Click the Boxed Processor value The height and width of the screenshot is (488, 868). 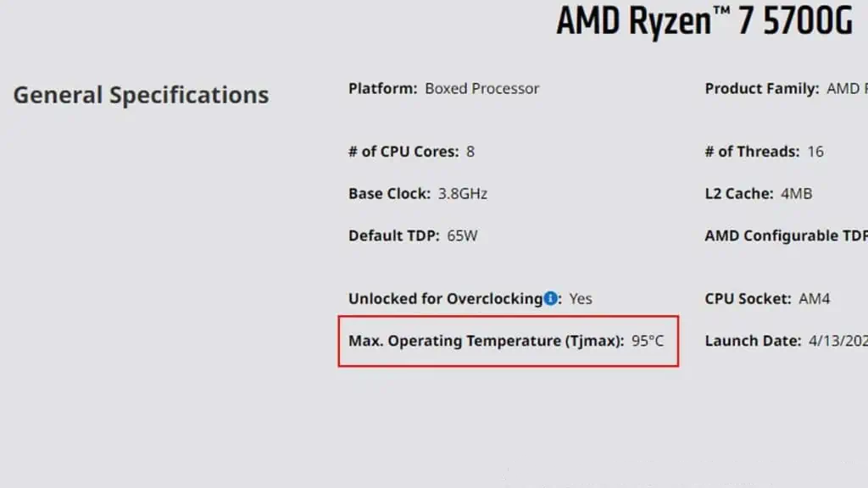481,88
